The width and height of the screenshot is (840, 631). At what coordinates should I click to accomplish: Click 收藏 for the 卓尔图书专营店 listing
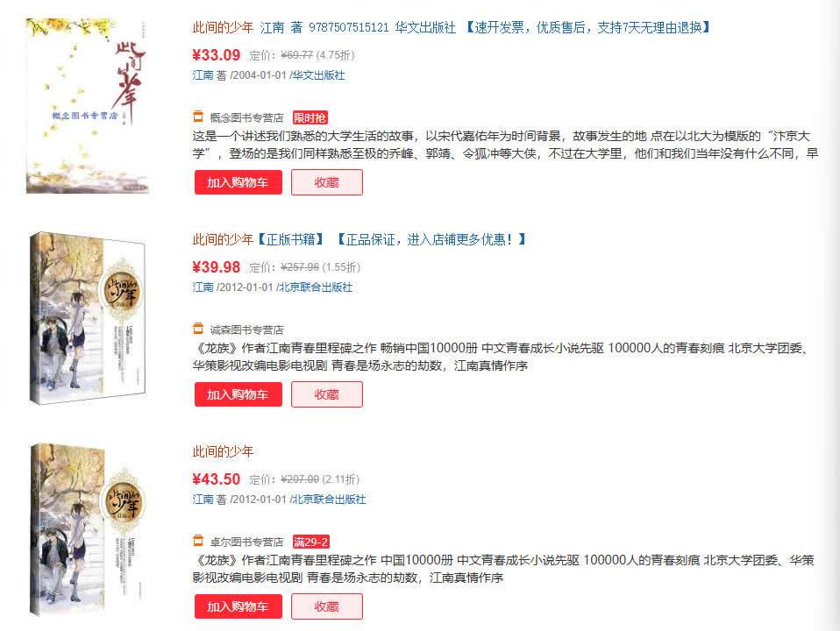(x=327, y=606)
